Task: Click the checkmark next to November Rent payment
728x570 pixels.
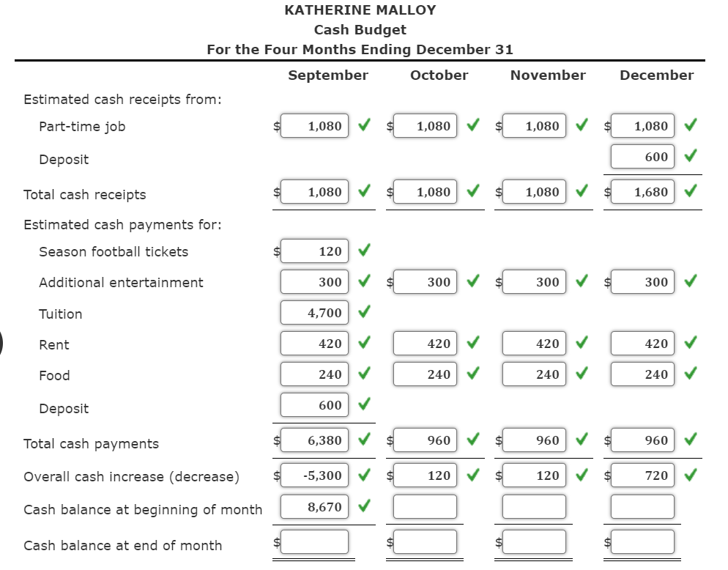Action: 581,343
